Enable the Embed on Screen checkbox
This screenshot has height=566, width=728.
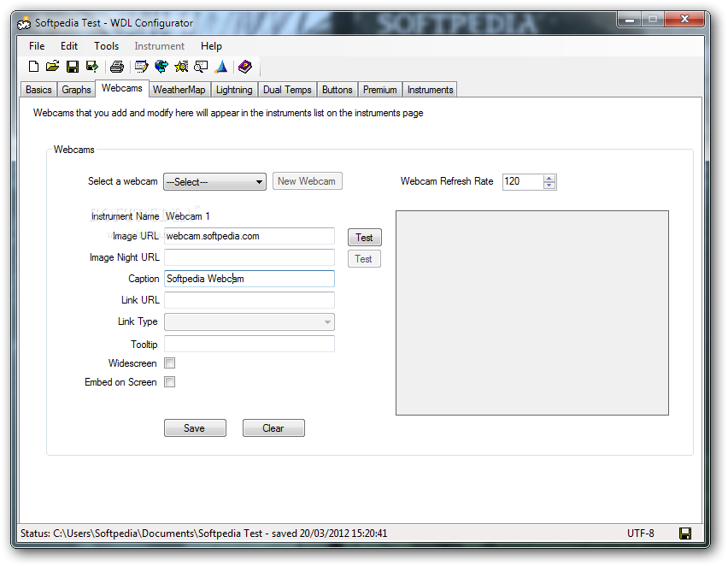(170, 382)
